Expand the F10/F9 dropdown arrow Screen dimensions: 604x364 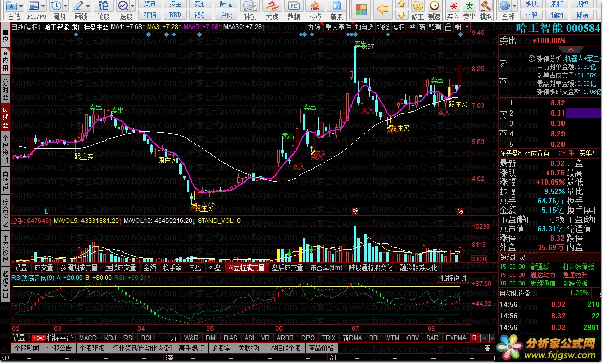[43, 6]
